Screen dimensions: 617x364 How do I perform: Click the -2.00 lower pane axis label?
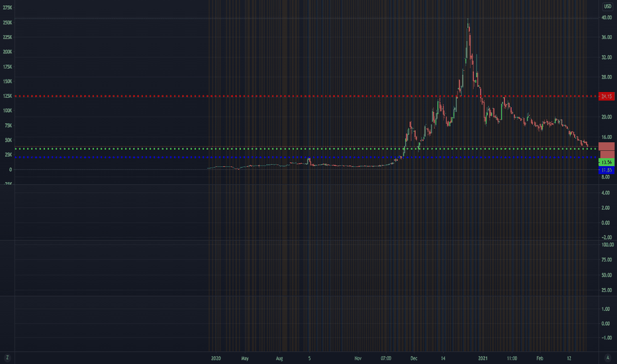[x=606, y=238]
